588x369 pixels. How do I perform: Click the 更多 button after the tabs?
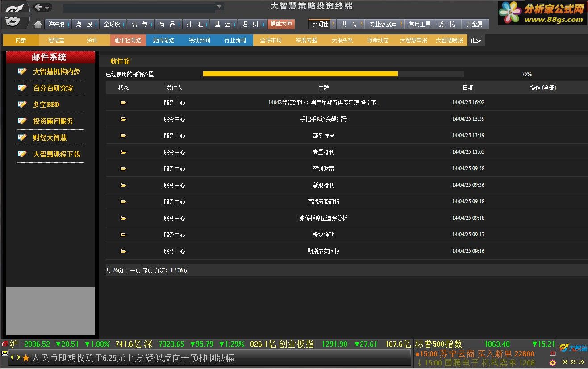(476, 40)
